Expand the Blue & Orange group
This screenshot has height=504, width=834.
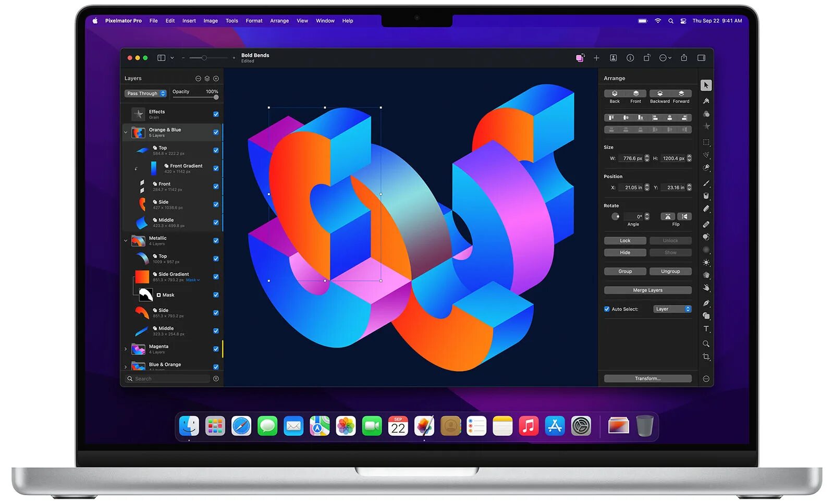(x=126, y=367)
